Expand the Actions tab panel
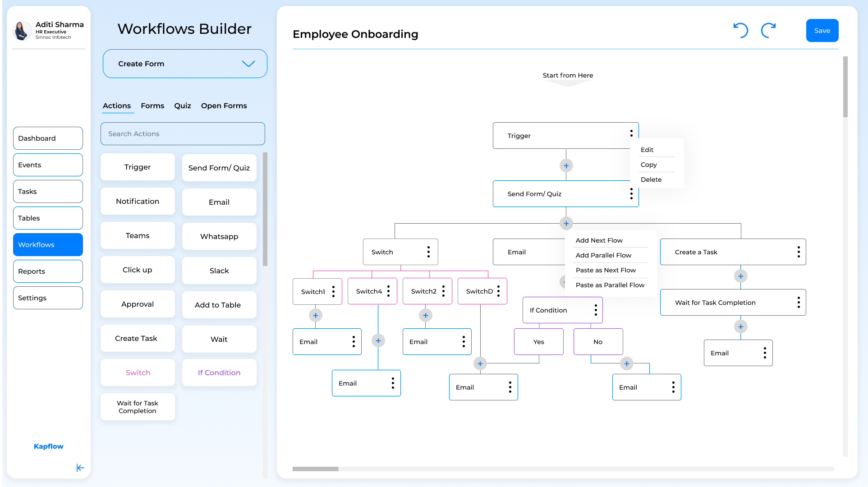Viewport: 868px width, 487px height. click(x=117, y=106)
